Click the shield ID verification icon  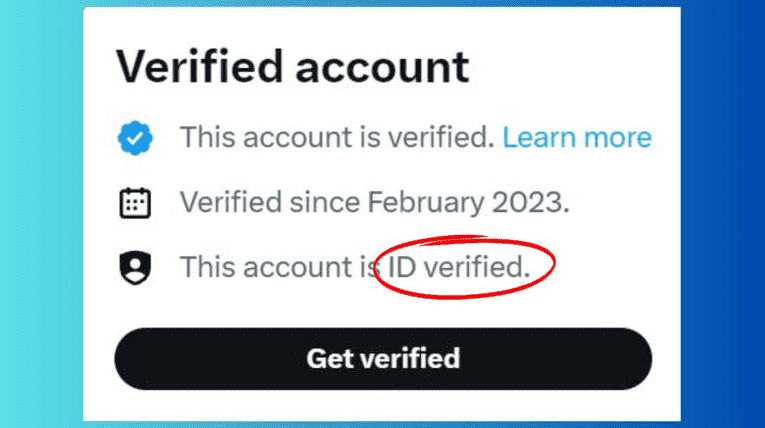134,267
